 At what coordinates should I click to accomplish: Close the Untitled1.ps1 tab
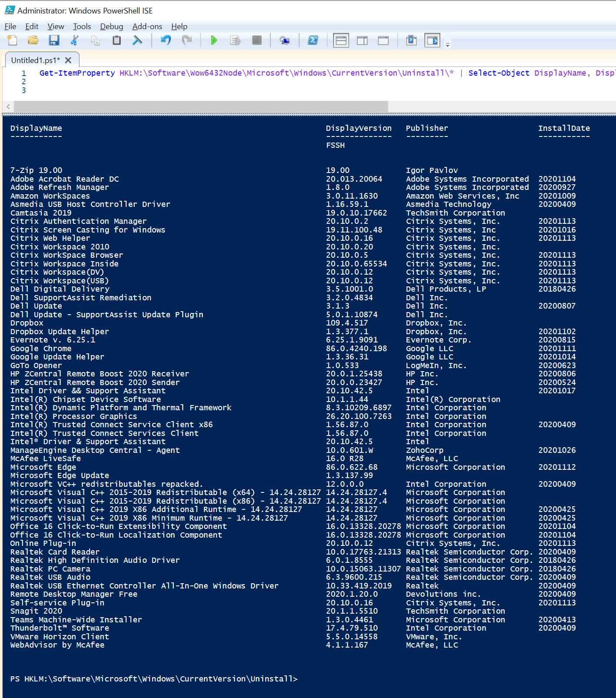coord(68,60)
